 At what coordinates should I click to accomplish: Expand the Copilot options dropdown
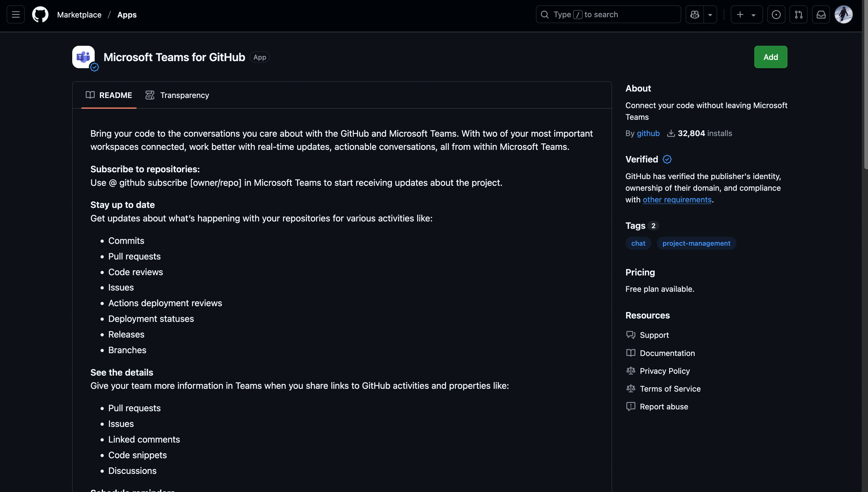click(x=710, y=14)
